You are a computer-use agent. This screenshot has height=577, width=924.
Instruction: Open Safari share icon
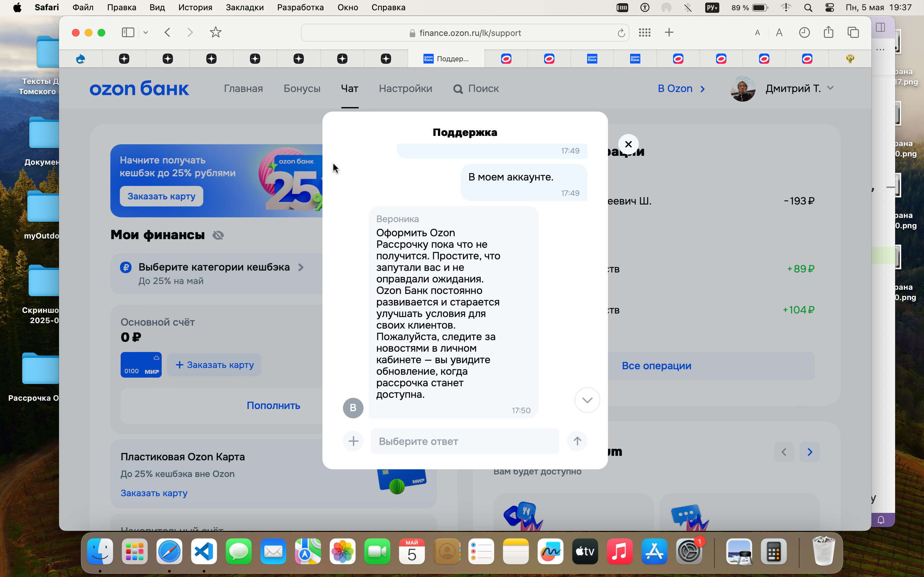tap(828, 32)
